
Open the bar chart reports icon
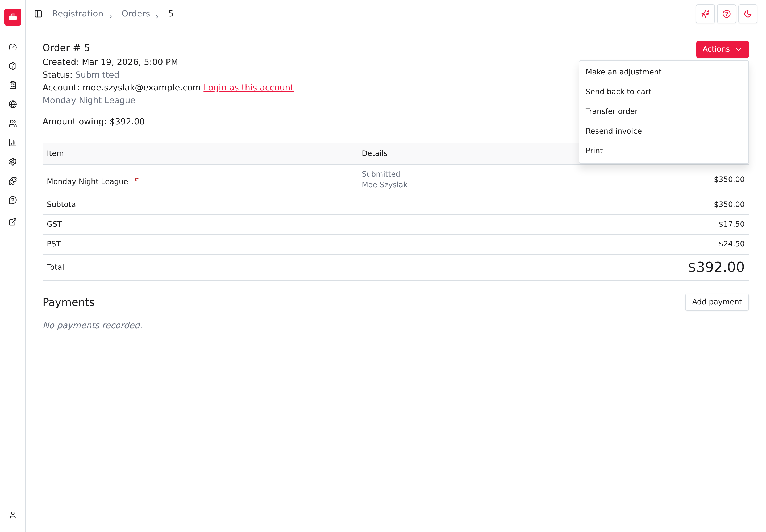[13, 143]
